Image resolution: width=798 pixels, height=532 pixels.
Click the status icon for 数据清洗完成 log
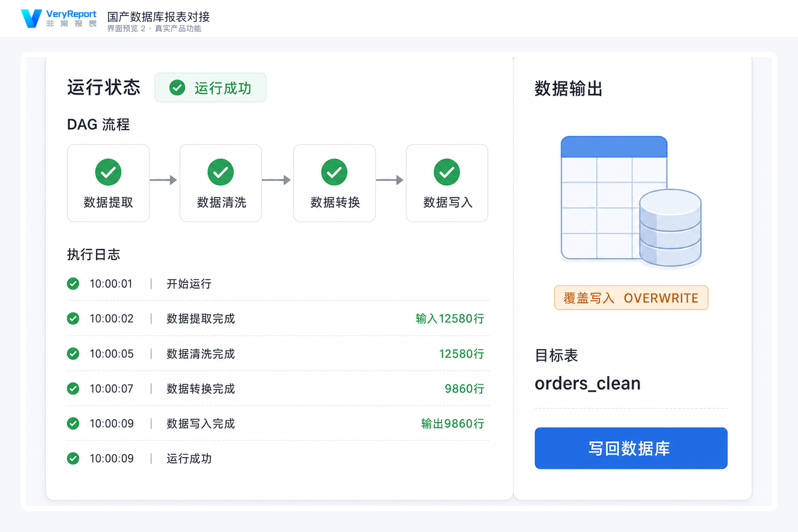[73, 354]
